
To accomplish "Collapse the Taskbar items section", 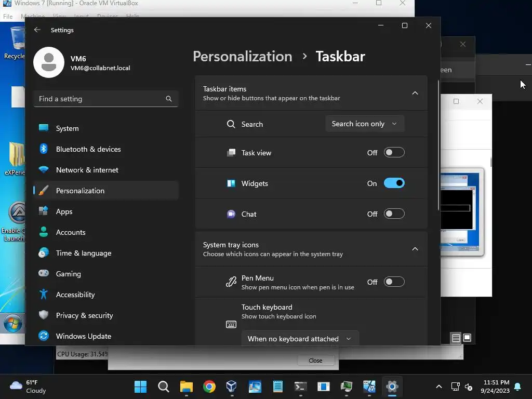I will click(x=415, y=93).
